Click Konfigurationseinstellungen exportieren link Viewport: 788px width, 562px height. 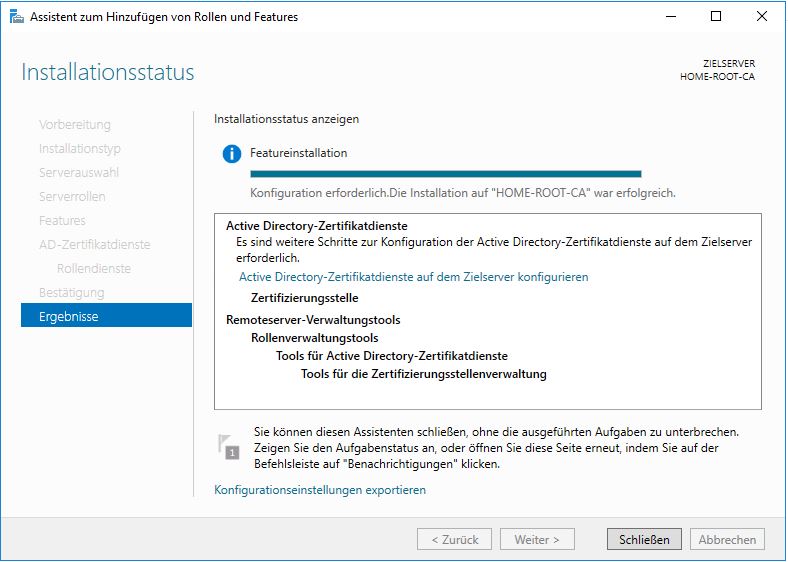(320, 490)
